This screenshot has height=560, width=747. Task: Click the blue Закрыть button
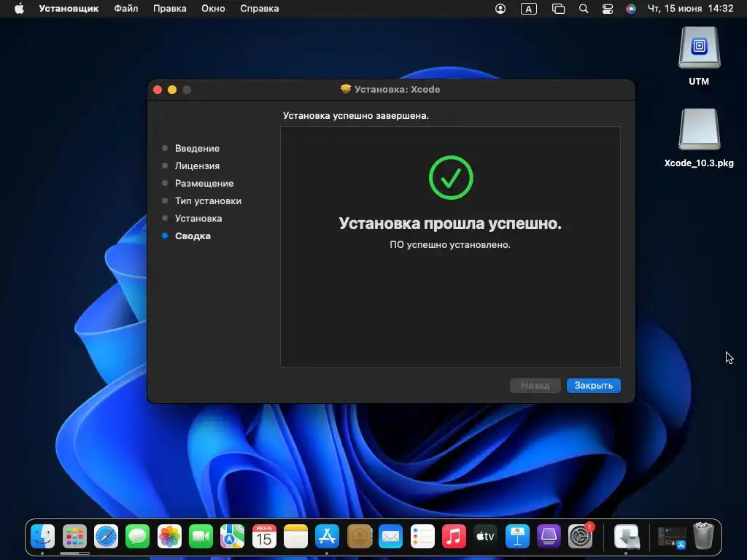click(593, 385)
